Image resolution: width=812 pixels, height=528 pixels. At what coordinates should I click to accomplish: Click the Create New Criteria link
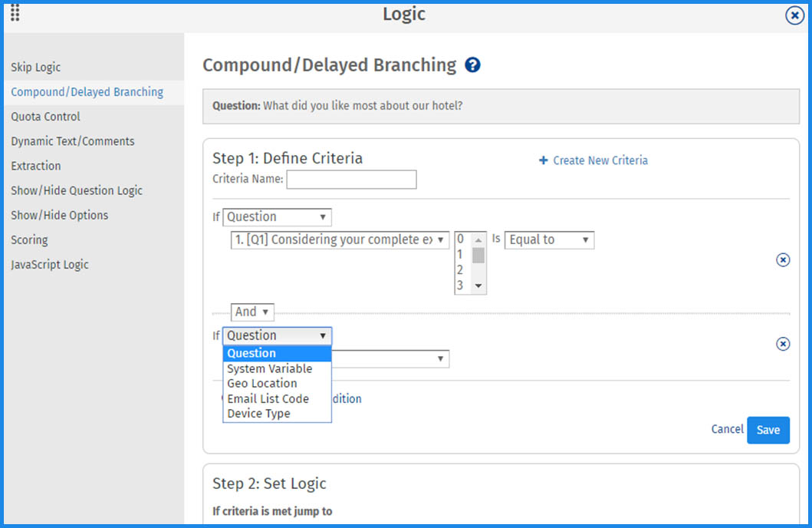pyautogui.click(x=599, y=160)
